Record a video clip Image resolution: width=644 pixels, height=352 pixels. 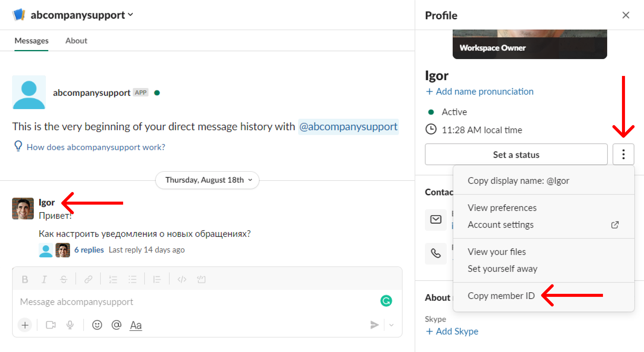[x=51, y=325]
